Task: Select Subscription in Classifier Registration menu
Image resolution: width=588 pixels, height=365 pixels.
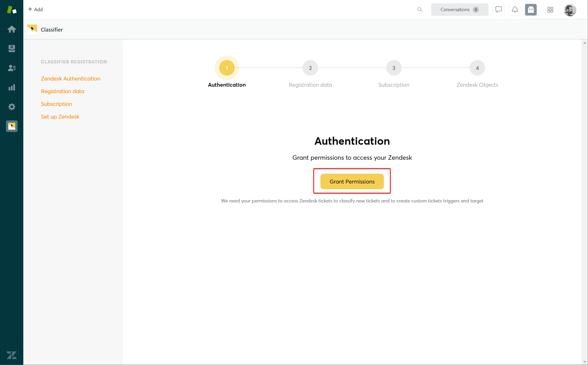Action: 56,104
